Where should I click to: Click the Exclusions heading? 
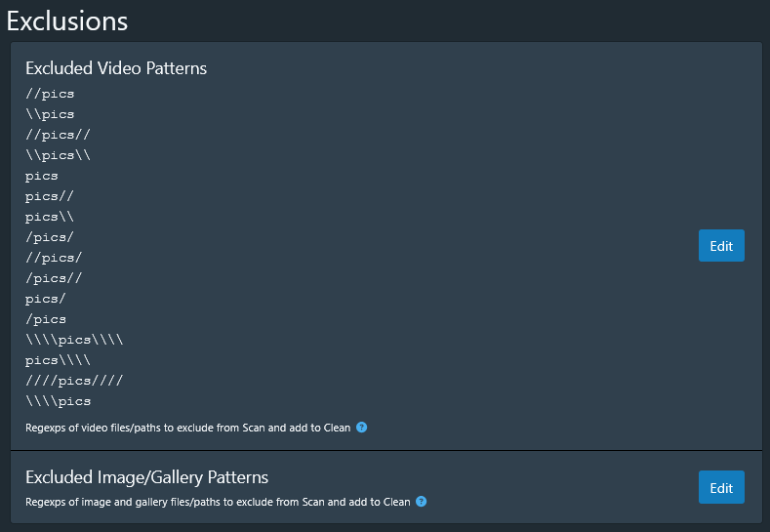pos(67,20)
